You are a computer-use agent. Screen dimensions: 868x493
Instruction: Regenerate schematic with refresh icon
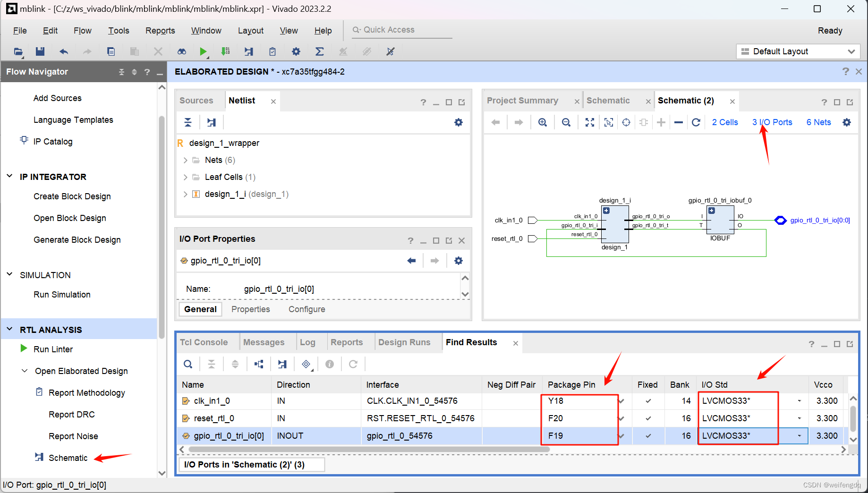tap(696, 122)
